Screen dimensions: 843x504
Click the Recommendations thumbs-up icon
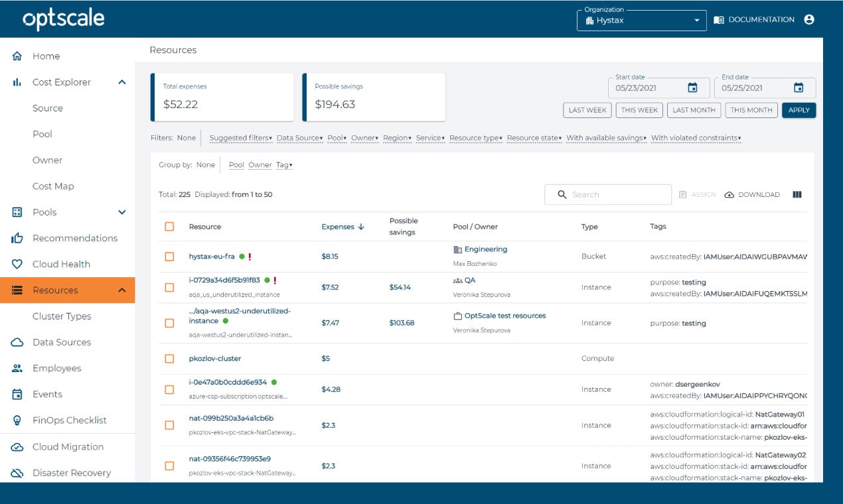tap(17, 238)
